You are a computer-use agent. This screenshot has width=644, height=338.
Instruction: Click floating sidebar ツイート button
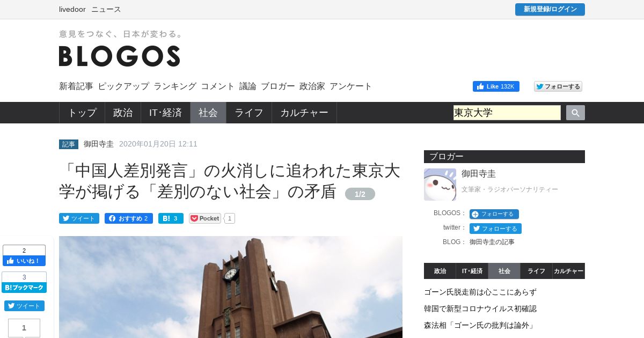[24, 306]
